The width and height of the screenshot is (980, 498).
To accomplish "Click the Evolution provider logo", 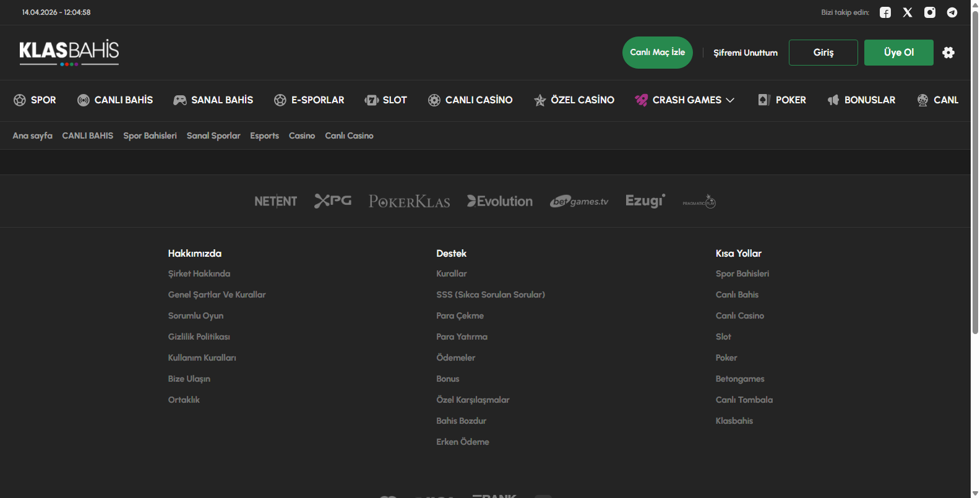I will [x=500, y=201].
